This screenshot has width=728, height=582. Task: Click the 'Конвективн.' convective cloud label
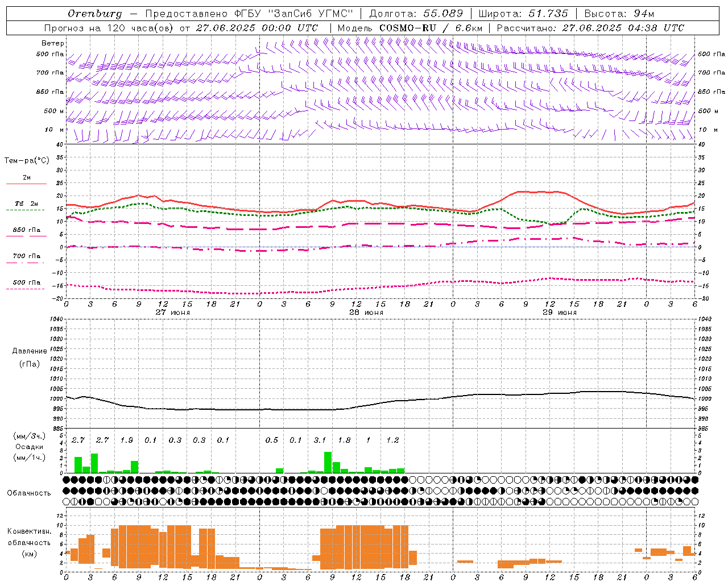coord(29,531)
